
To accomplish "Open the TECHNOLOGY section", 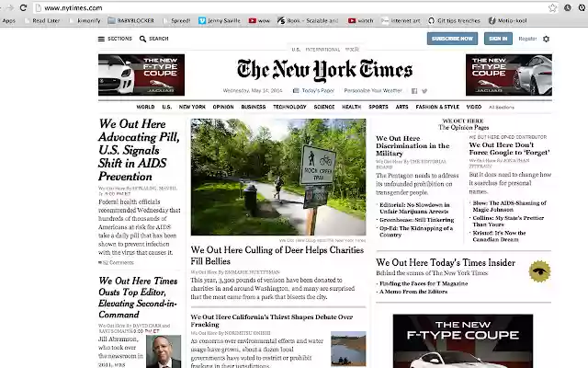I will coord(289,107).
